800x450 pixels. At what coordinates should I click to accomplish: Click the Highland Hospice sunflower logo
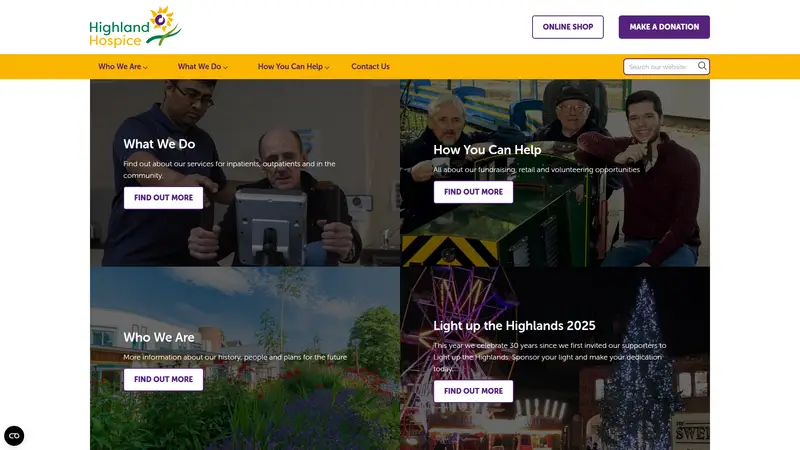click(x=135, y=27)
